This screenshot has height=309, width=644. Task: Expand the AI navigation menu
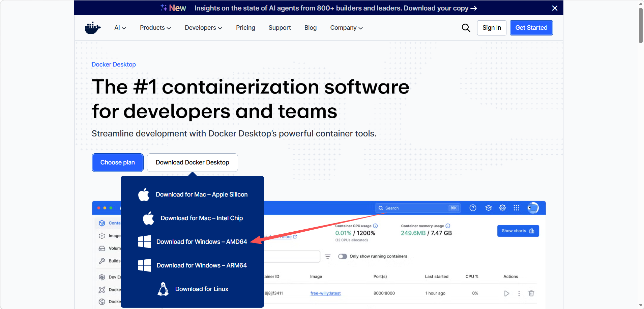point(120,28)
